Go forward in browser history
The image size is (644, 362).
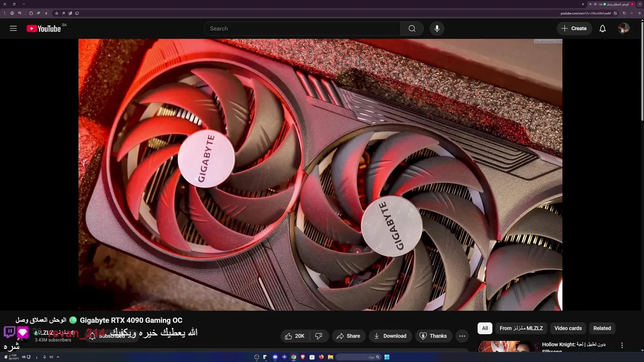pyautogui.click(x=632, y=13)
